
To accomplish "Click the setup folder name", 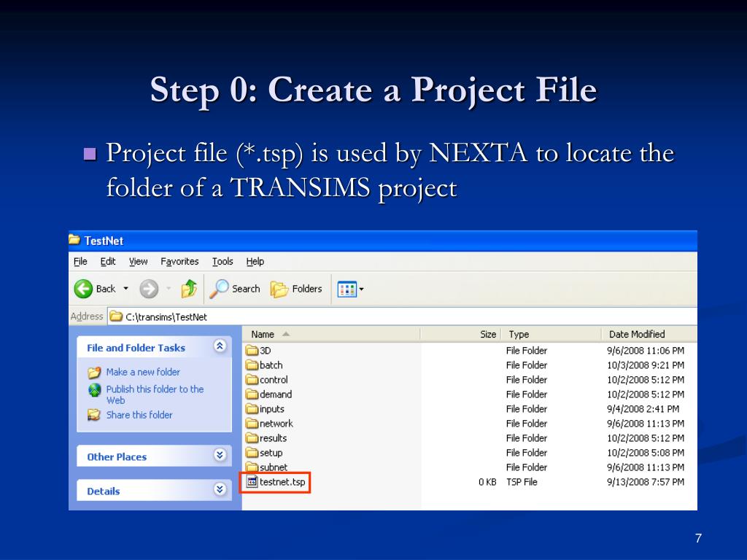I will click(x=271, y=453).
